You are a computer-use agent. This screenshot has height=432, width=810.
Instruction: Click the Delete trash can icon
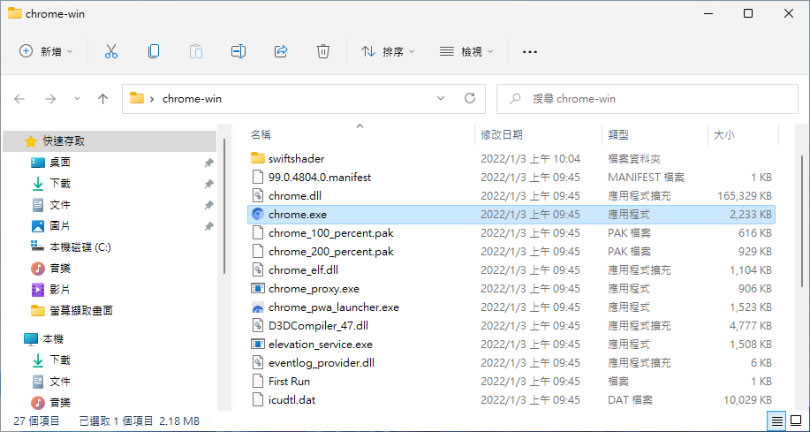click(x=323, y=52)
